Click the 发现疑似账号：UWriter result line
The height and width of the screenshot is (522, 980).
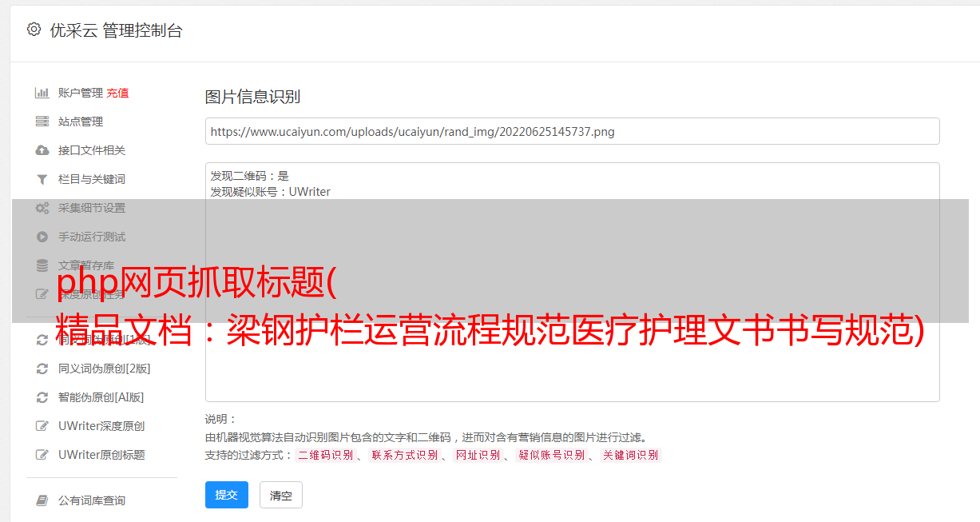tap(271, 192)
